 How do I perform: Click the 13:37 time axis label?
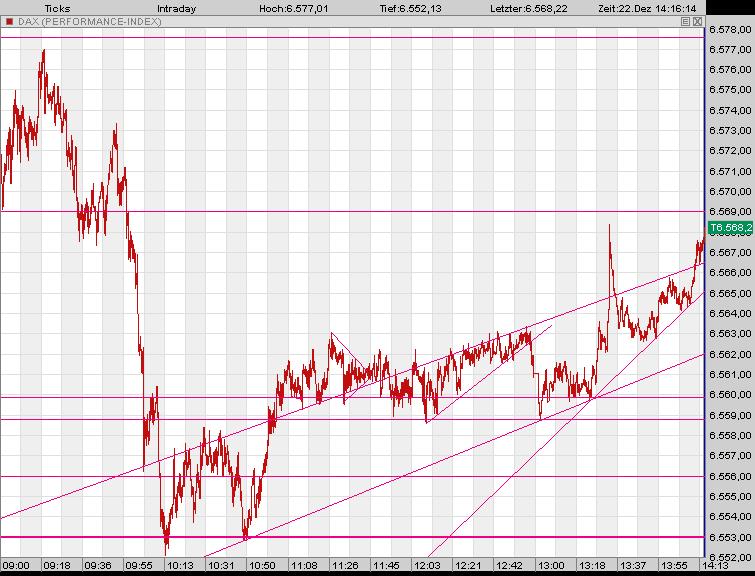(x=633, y=565)
